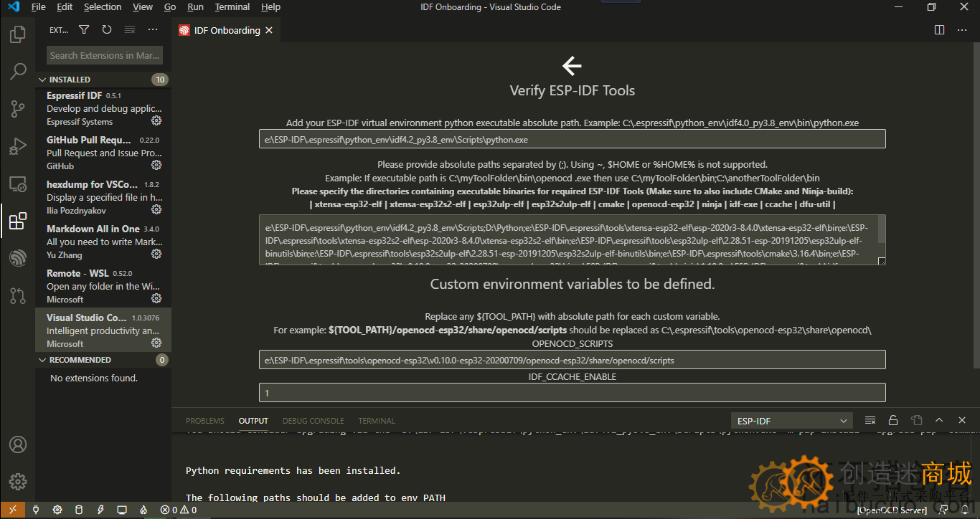Edit the OPENOCD_SCRIPTS value field

click(x=573, y=360)
